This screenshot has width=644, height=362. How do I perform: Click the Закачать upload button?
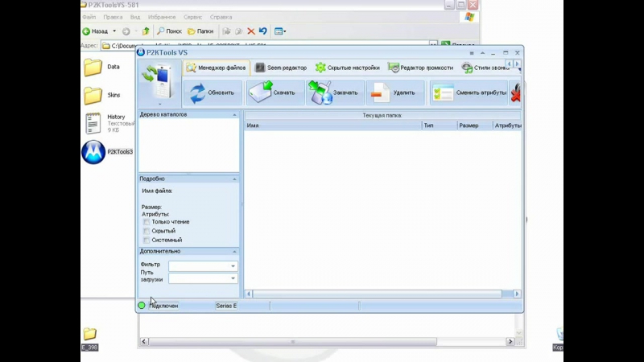tap(335, 93)
